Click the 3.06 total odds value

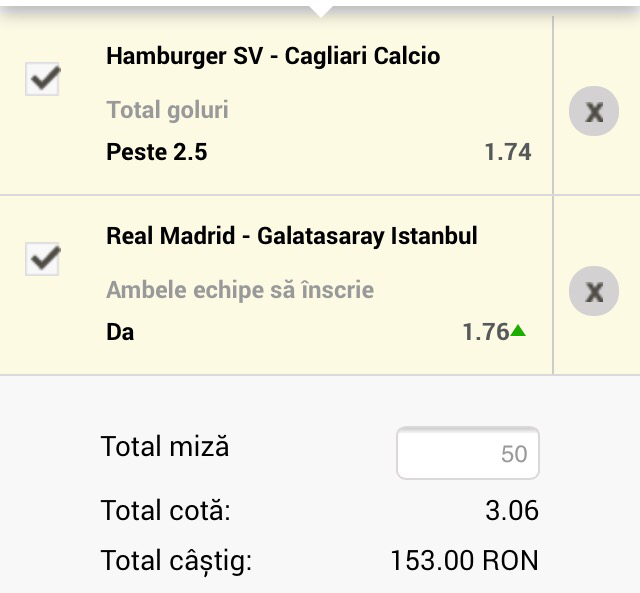pos(511,511)
